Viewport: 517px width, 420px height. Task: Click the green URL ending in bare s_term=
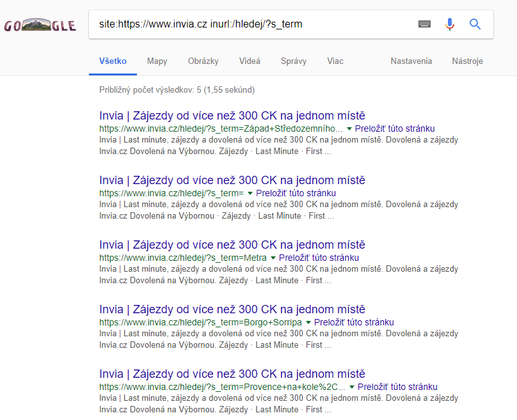(x=171, y=193)
